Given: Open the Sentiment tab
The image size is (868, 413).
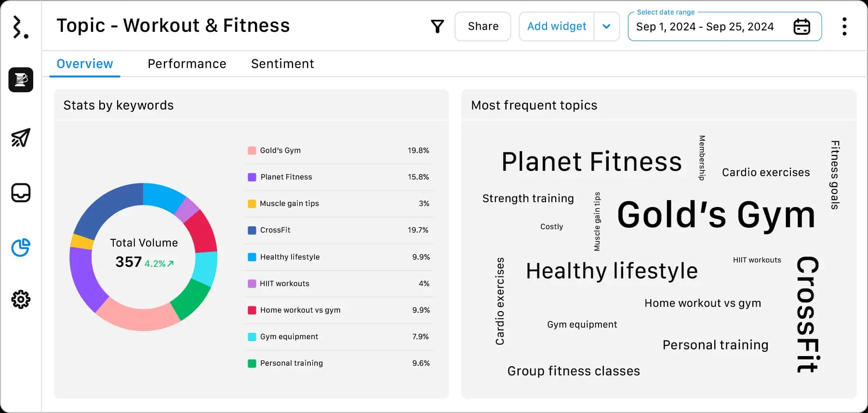Looking at the screenshot, I should (x=282, y=63).
